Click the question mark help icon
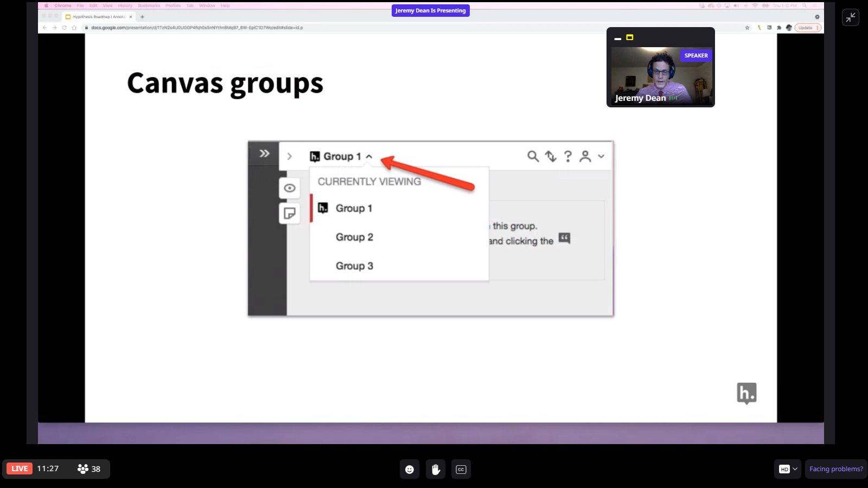The height and width of the screenshot is (488, 868). coord(568,157)
